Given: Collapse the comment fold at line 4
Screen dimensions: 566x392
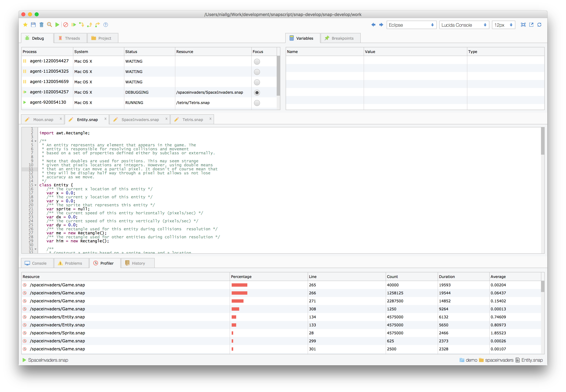Looking at the screenshot, I should point(36,141).
